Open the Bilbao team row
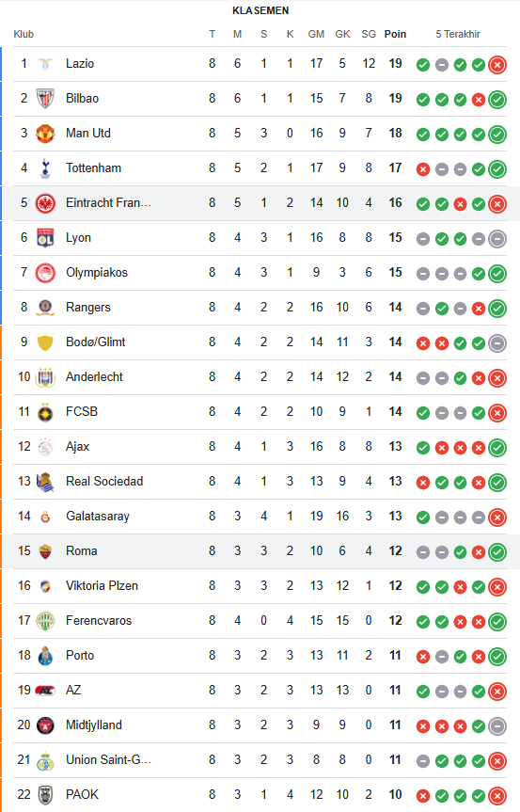The height and width of the screenshot is (812, 520). pyautogui.click(x=260, y=99)
